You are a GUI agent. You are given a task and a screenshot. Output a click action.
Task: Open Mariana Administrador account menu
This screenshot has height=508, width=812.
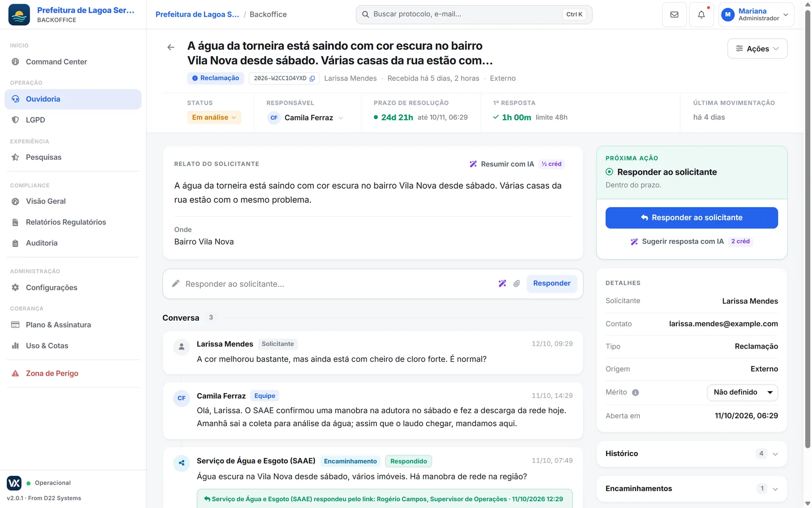point(756,14)
